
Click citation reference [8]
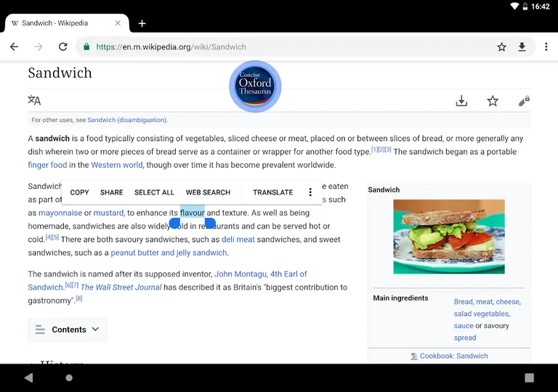[79, 298]
